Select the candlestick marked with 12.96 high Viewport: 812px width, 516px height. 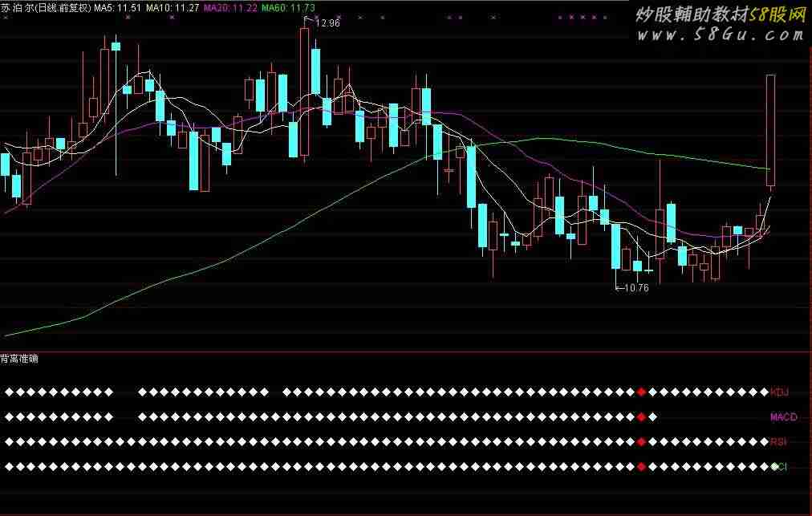305,91
